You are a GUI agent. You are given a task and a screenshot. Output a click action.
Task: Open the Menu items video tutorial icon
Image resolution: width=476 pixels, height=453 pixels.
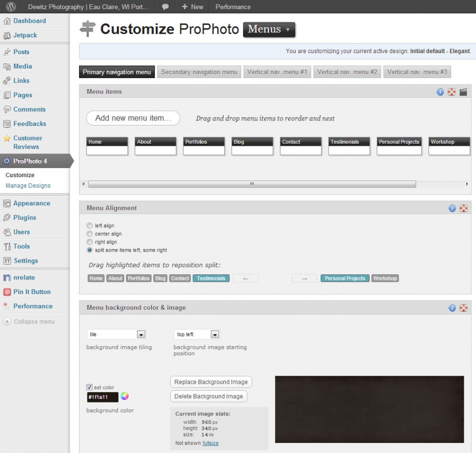[463, 92]
